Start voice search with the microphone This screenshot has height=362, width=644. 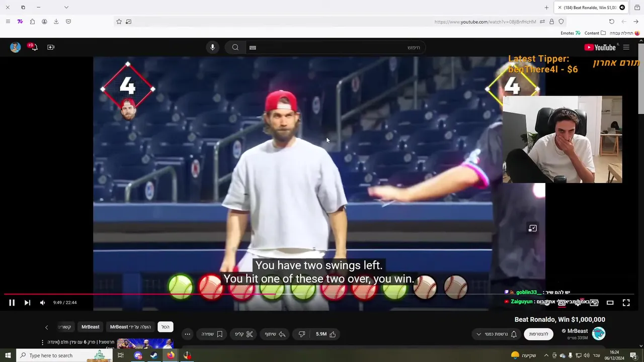point(212,47)
